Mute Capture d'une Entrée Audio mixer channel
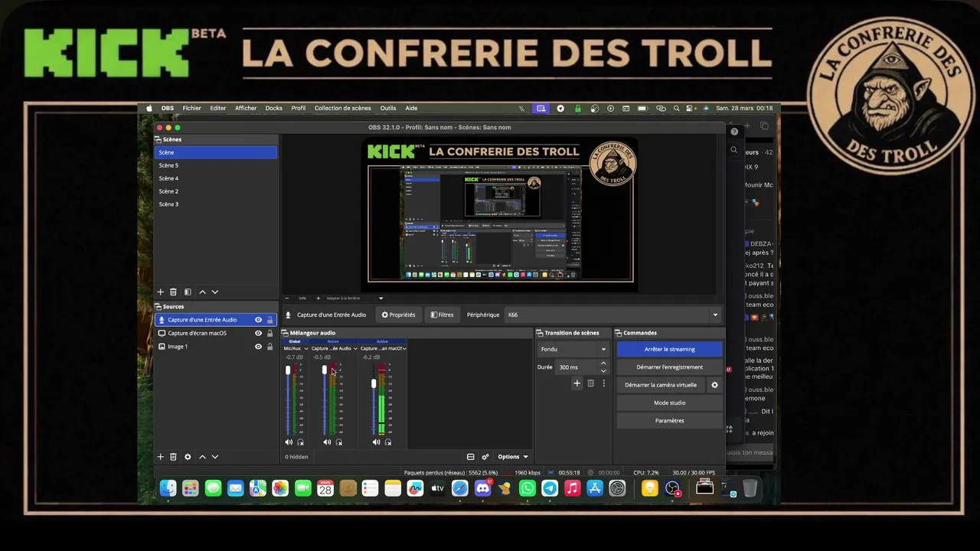This screenshot has width=980, height=551. tap(327, 442)
